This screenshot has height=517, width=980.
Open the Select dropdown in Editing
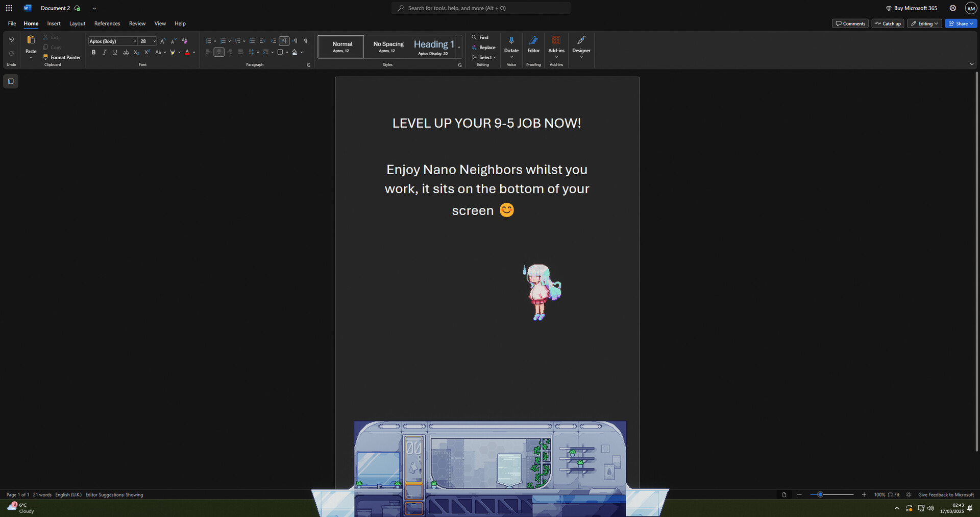click(484, 57)
